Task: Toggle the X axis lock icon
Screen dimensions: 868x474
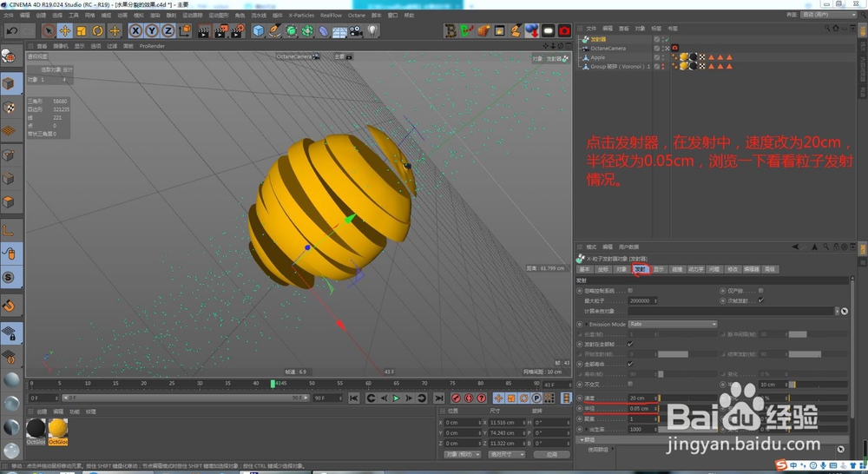Action: point(135,31)
